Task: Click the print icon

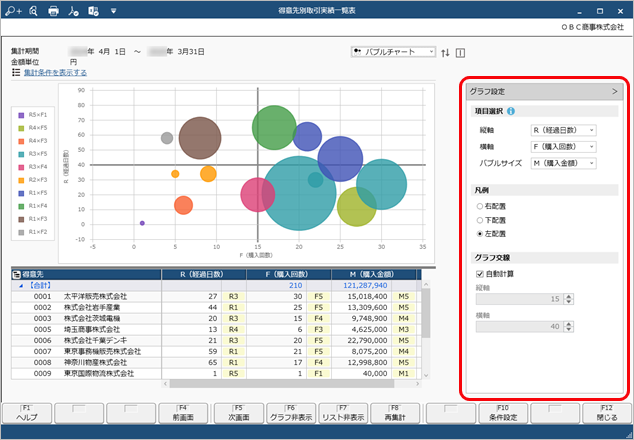Action: [53, 11]
